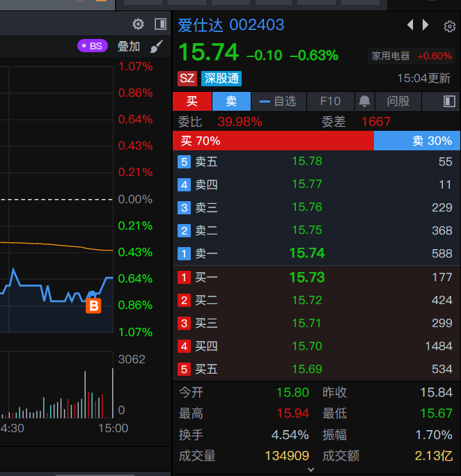Image resolution: width=461 pixels, height=476 pixels.
Task: Toggle the BS buy-sell markers
Action: pos(93,46)
